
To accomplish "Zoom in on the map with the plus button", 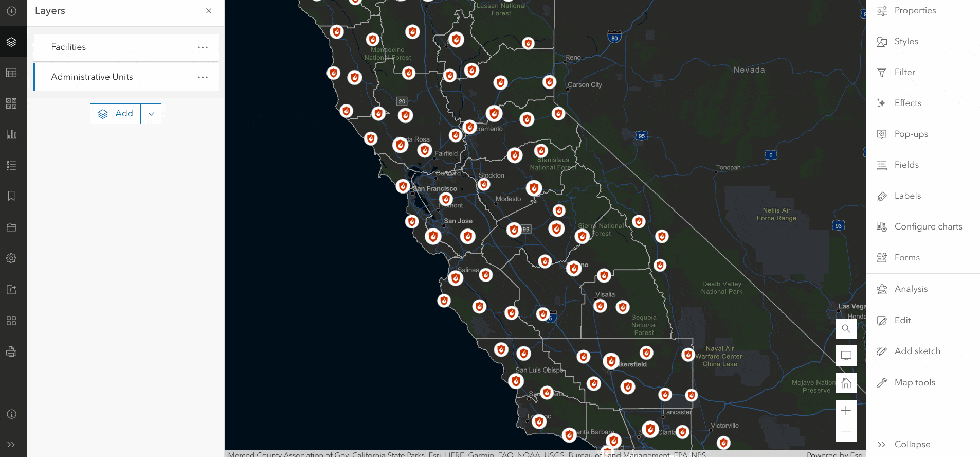I will [846, 411].
